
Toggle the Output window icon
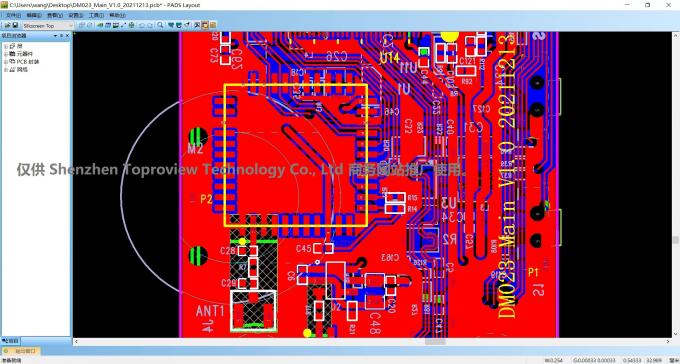pos(212,25)
